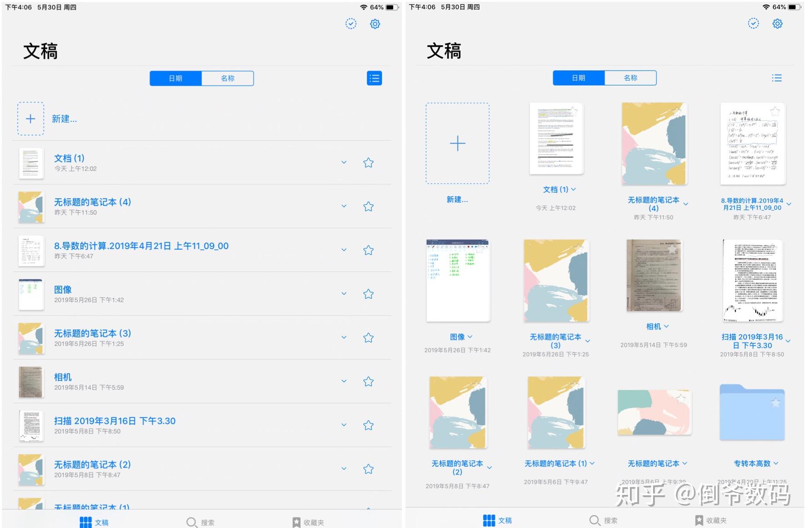Enter document selection mode via checkmark icon
Viewport: 812px width, 528px height.
pyautogui.click(x=351, y=24)
